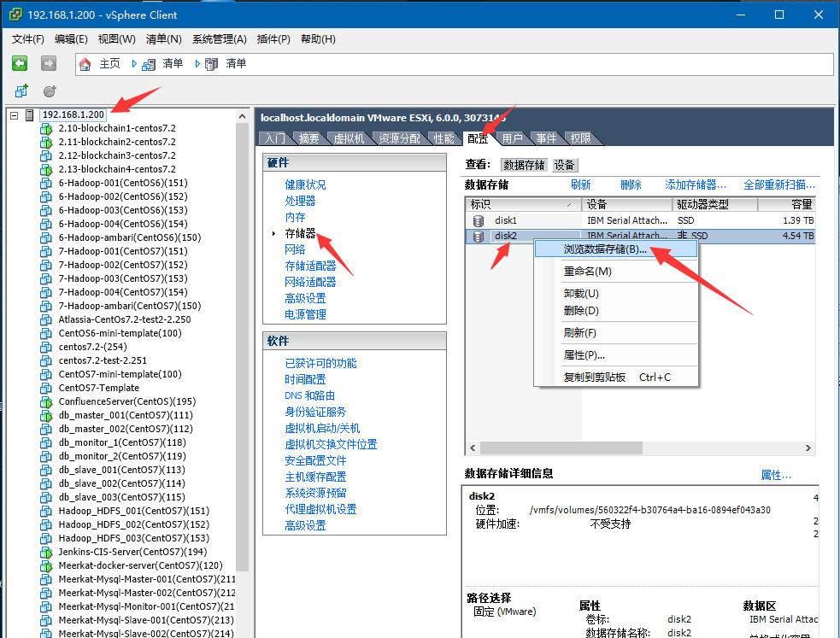Click the VM icon of Hadoop_HDFS_001(CentOS7)(151)
The width and height of the screenshot is (840, 638).
point(47,511)
